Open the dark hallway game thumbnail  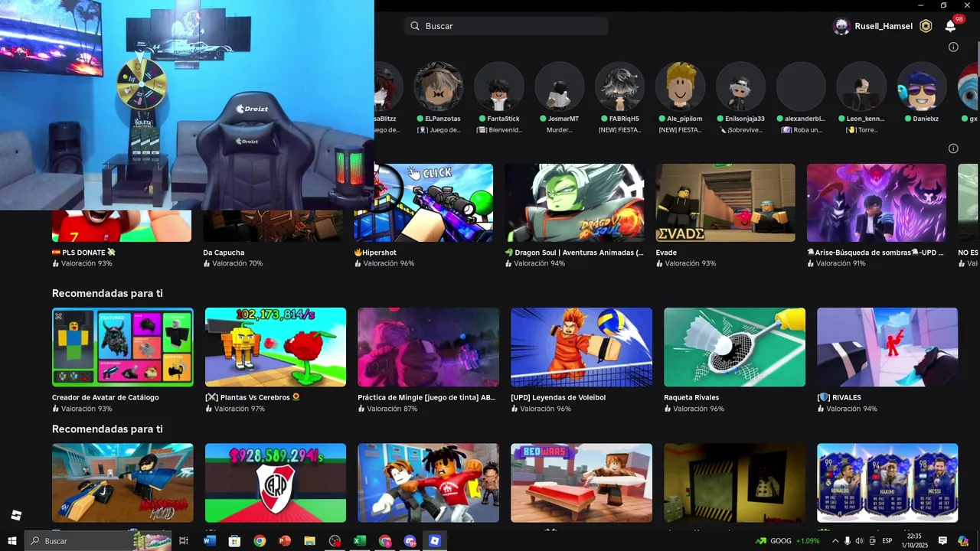(x=734, y=483)
